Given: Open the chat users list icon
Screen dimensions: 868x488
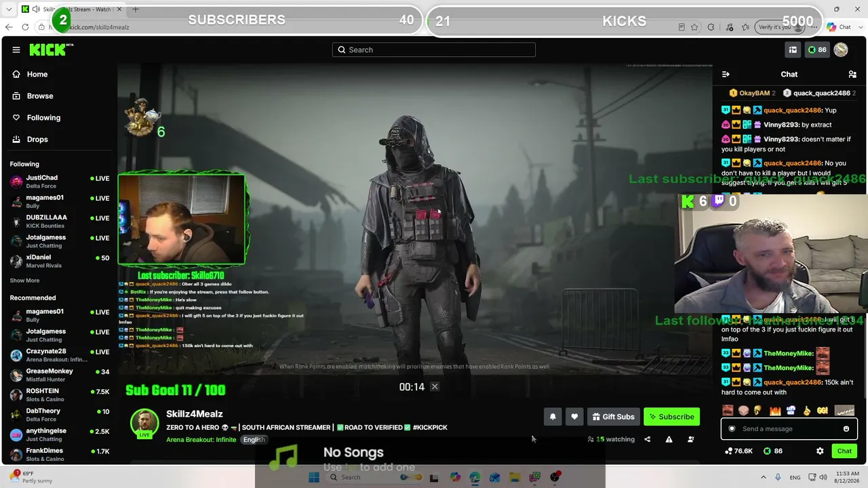Looking at the screenshot, I should point(852,74).
